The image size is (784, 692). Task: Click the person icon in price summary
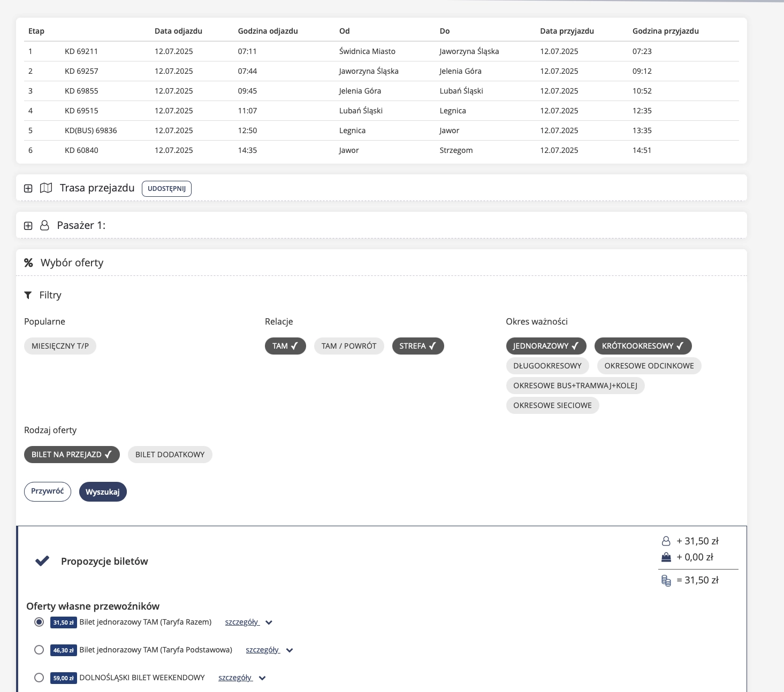[666, 541]
